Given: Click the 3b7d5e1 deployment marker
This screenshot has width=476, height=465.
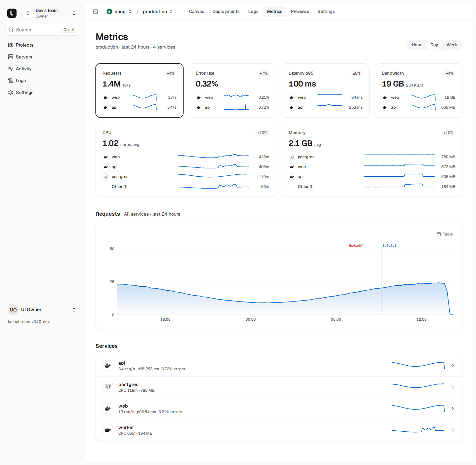Looking at the screenshot, I should pos(389,246).
